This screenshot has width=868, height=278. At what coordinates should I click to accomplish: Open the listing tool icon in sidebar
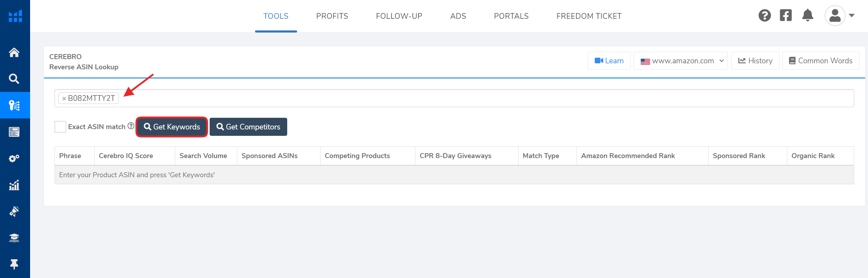coord(14,132)
